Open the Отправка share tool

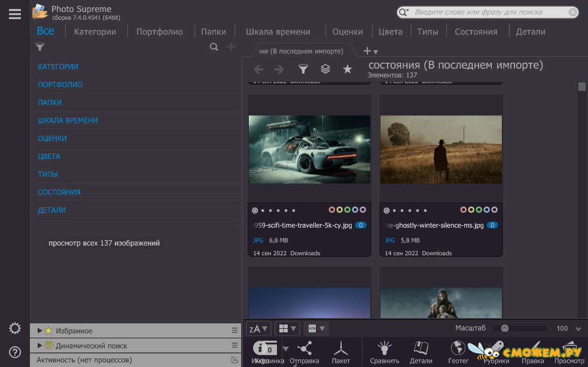(304, 353)
